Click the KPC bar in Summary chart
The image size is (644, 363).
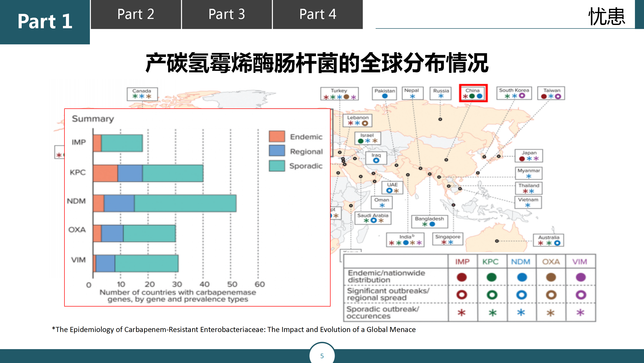click(148, 173)
